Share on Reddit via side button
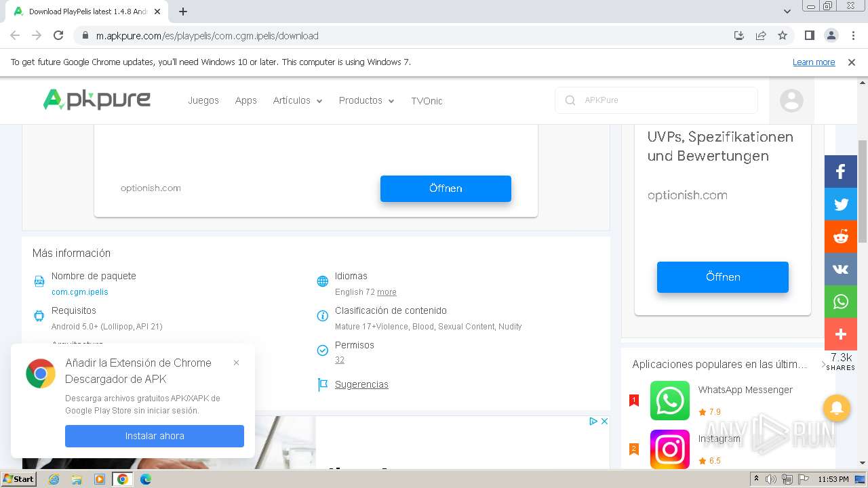This screenshot has width=868, height=488. (841, 237)
